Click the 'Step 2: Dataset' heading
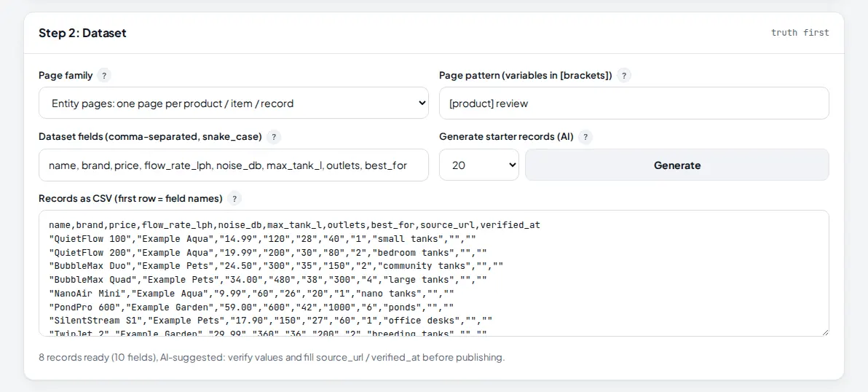The image size is (868, 392). tap(82, 33)
